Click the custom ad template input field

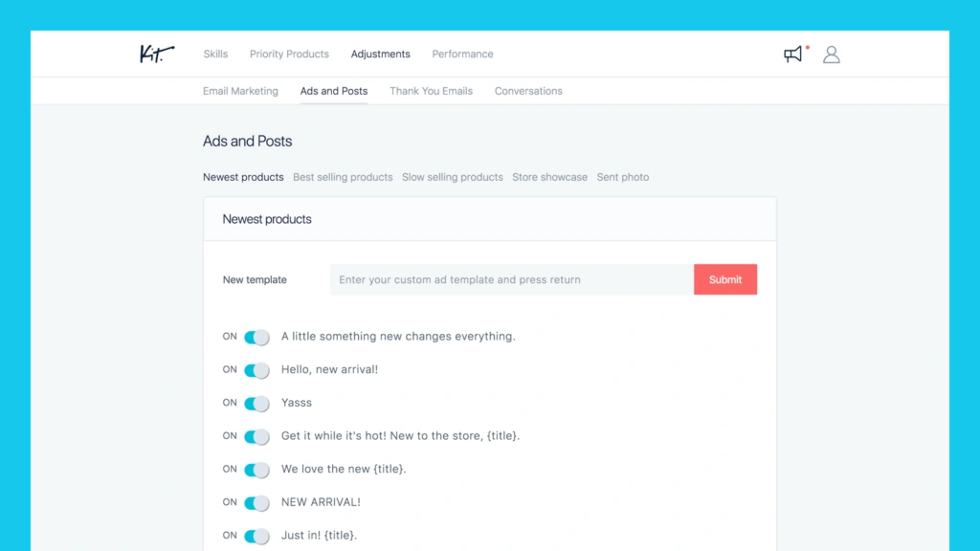(511, 280)
